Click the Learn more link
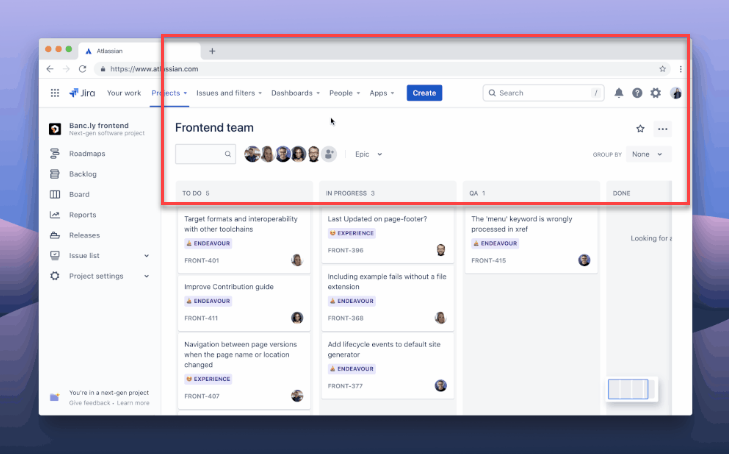Image resolution: width=729 pixels, height=454 pixels. [133, 403]
